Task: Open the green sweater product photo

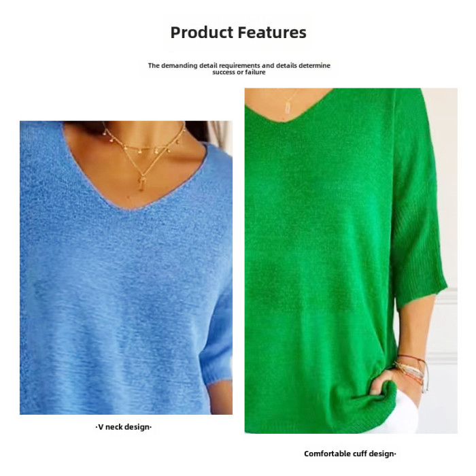Action: (351, 260)
